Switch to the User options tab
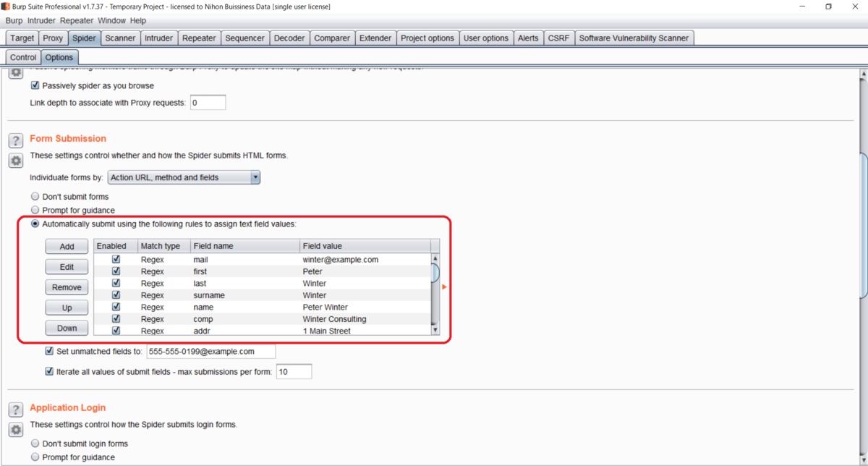868x466 pixels. pyautogui.click(x=486, y=38)
